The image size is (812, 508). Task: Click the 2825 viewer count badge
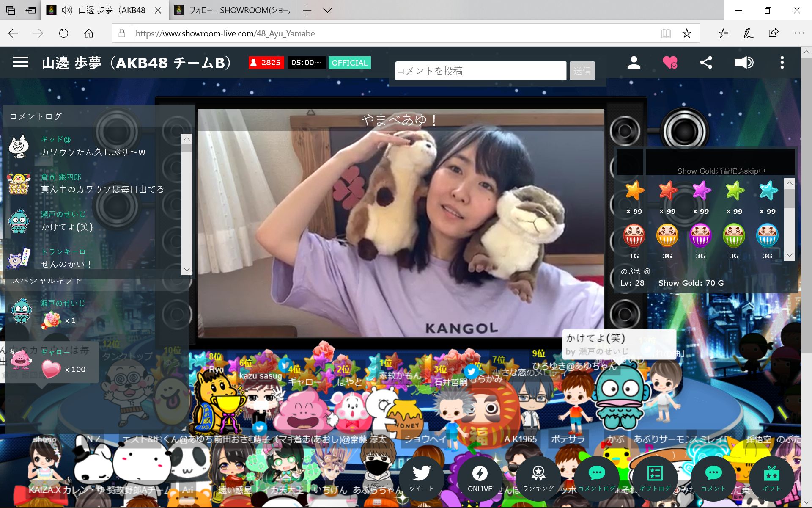coord(266,63)
